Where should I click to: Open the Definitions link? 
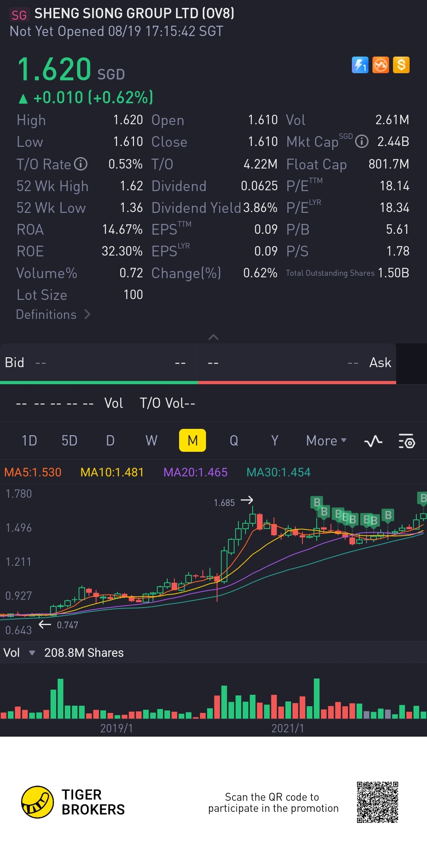(53, 315)
